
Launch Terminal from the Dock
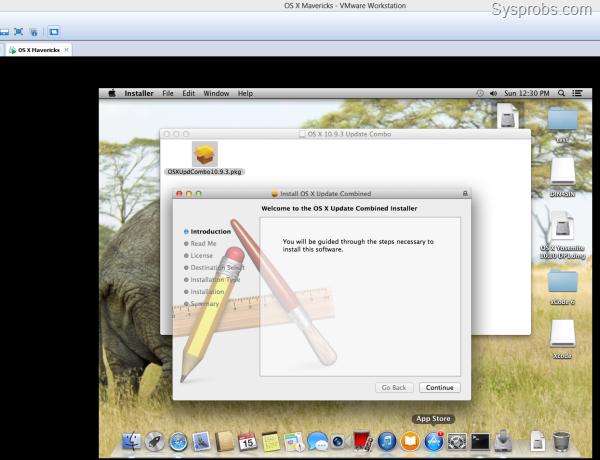(480, 442)
